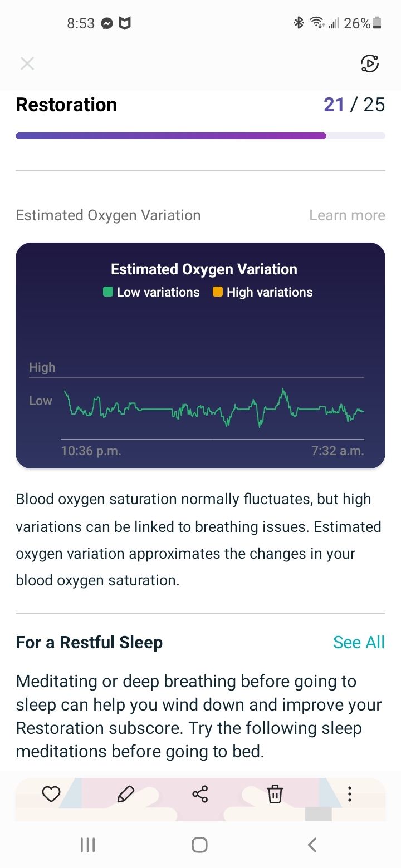
Task: Tap the battery indicator in the status bar
Action: click(376, 23)
